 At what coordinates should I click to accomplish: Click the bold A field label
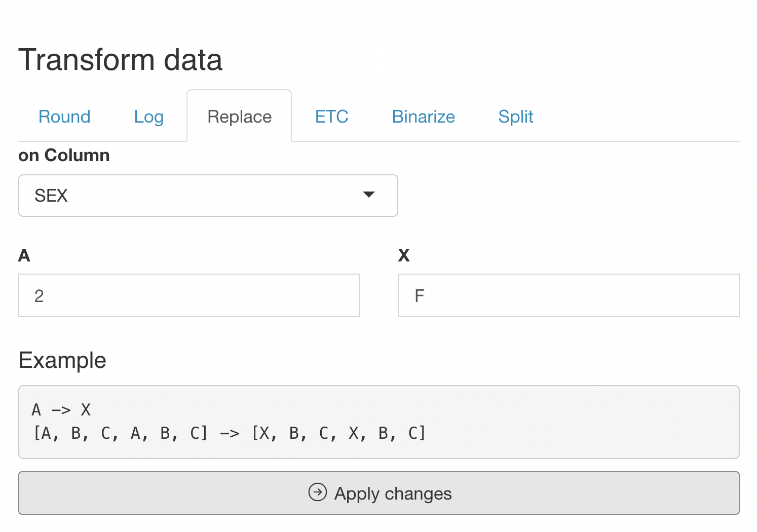[24, 255]
